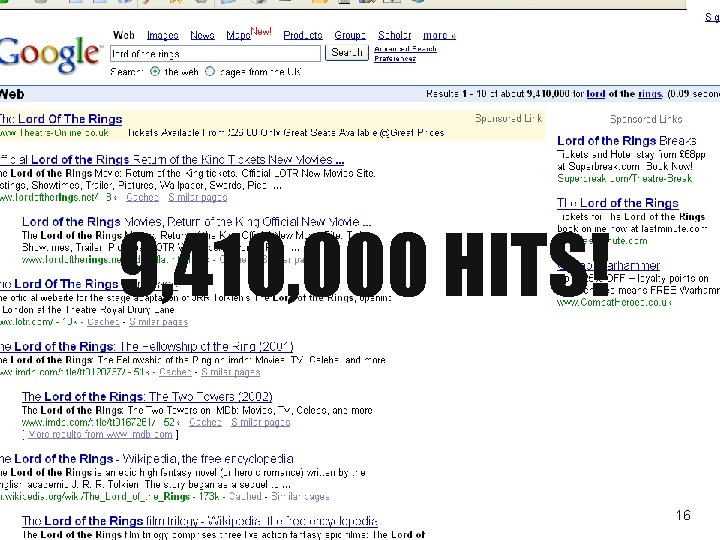Open sponsored 'The Lord Of The Rings' theatre link
This screenshot has height=540, width=720.
click(x=61, y=119)
